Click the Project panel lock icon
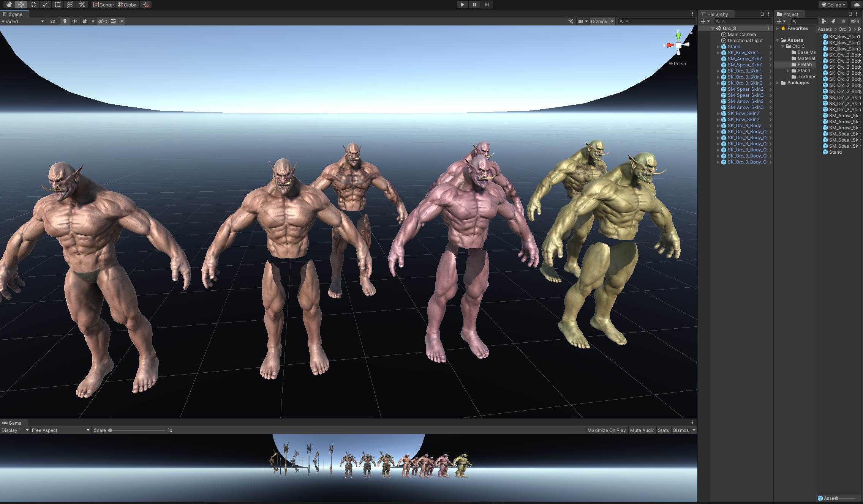This screenshot has width=863, height=504. [850, 14]
